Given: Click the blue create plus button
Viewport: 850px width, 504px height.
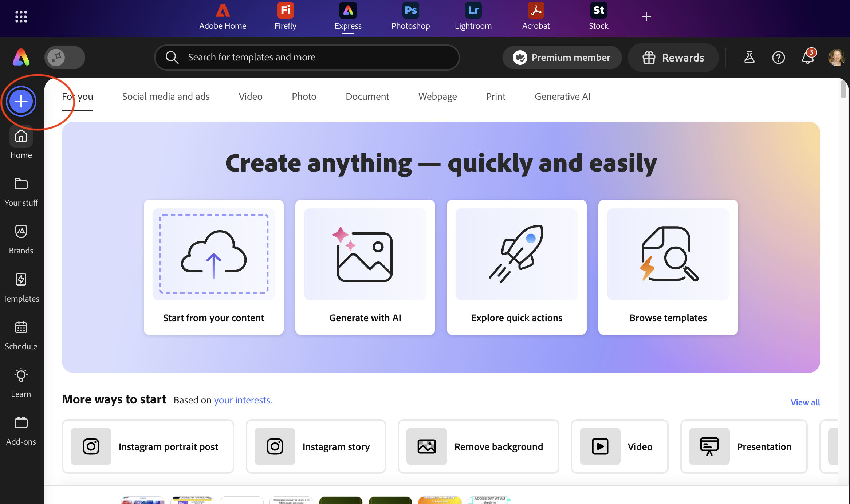Looking at the screenshot, I should click(21, 101).
